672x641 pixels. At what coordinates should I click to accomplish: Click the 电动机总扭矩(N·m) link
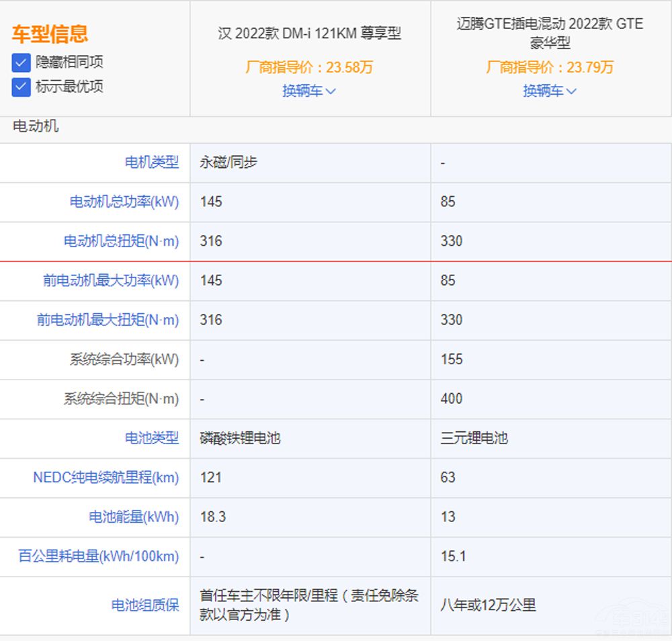[x=122, y=241]
